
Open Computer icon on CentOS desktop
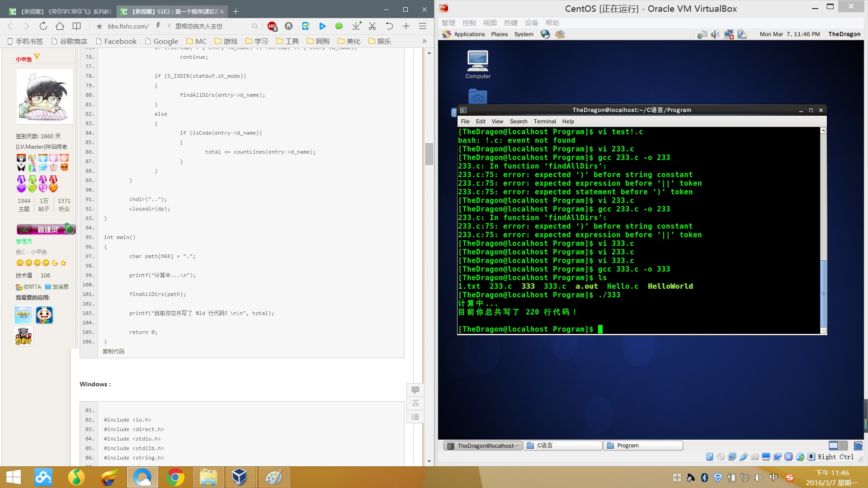click(x=478, y=65)
